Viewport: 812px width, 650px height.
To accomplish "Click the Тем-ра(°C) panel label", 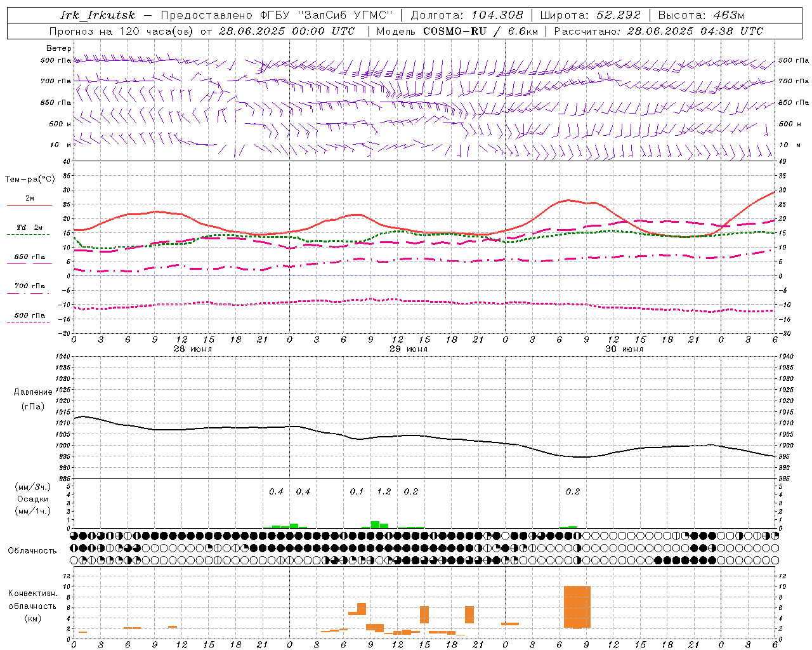I will pyautogui.click(x=30, y=180).
